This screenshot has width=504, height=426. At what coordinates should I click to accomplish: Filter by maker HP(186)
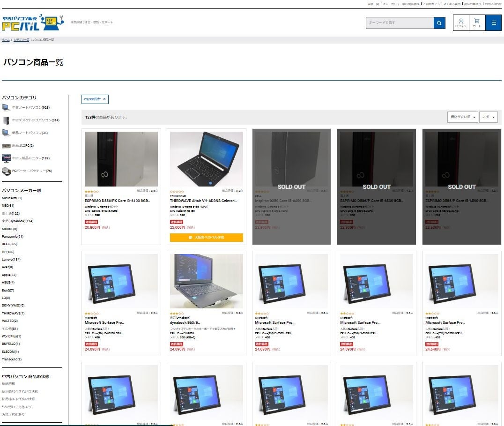(x=8, y=252)
